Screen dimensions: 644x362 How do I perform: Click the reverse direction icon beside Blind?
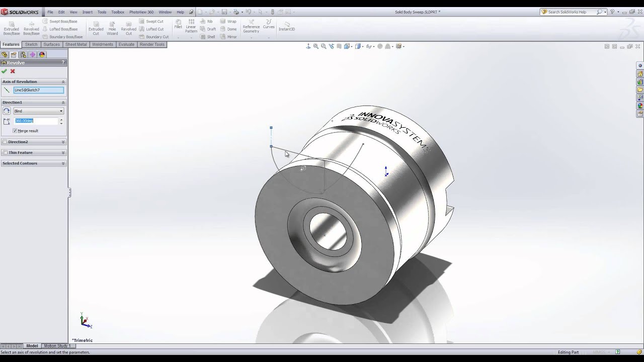(x=7, y=111)
